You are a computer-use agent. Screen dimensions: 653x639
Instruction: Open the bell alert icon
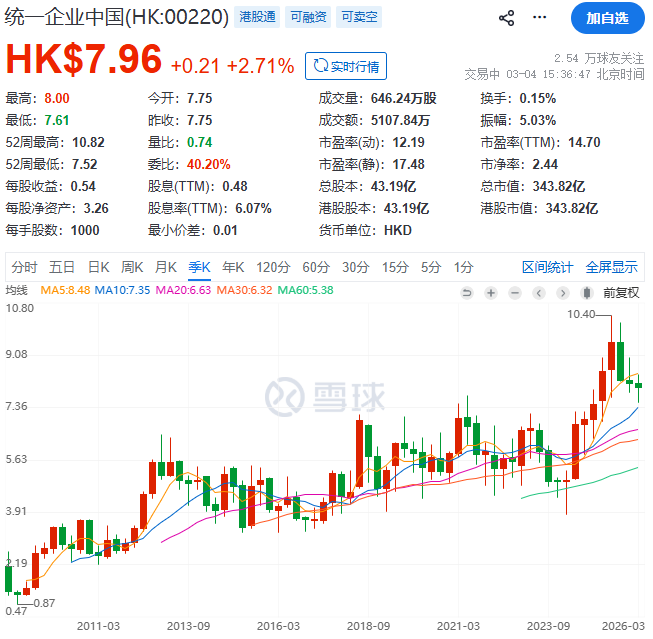(x=538, y=18)
